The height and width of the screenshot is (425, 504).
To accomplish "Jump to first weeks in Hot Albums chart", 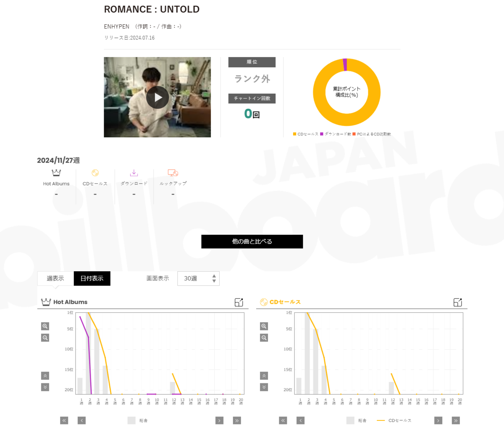I will (64, 420).
